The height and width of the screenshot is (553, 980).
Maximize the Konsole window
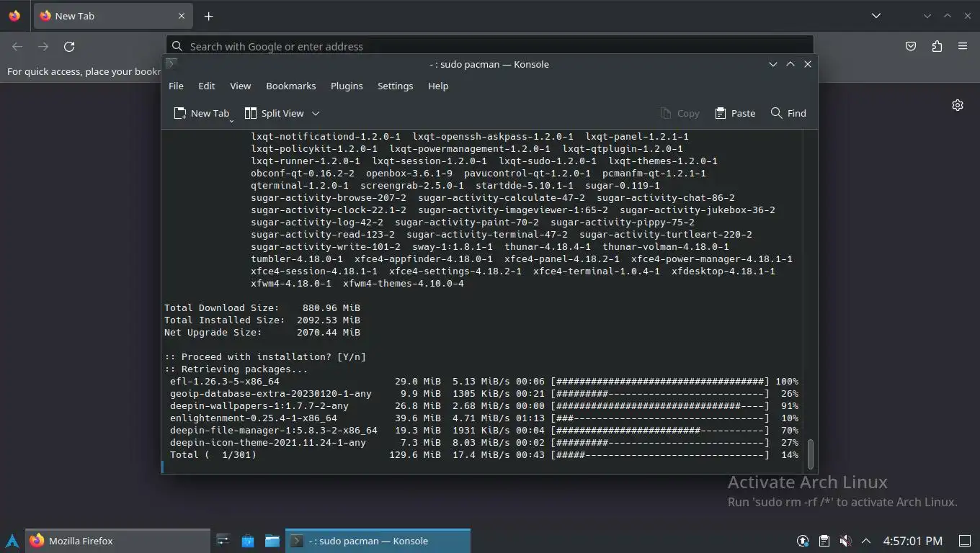click(790, 64)
